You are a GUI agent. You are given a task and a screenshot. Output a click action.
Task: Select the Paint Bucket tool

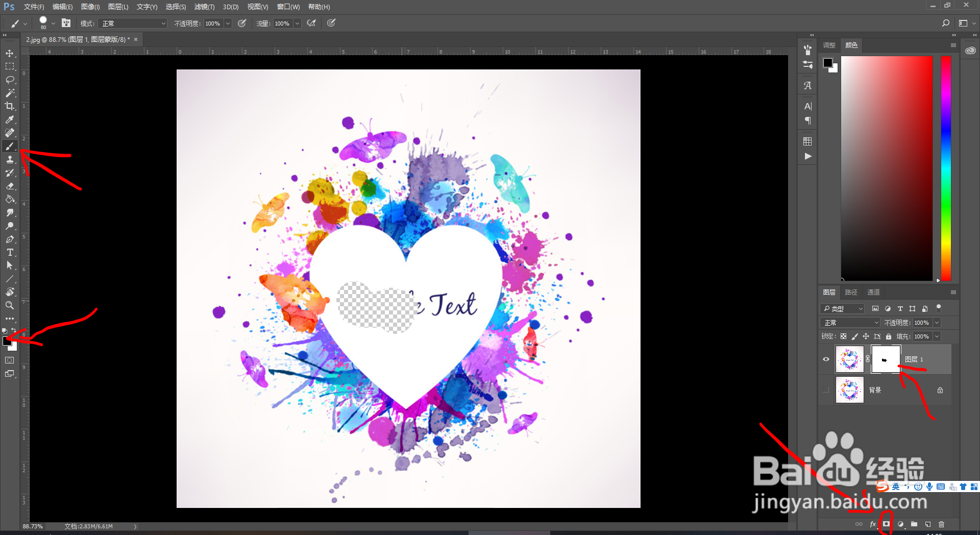point(10,200)
